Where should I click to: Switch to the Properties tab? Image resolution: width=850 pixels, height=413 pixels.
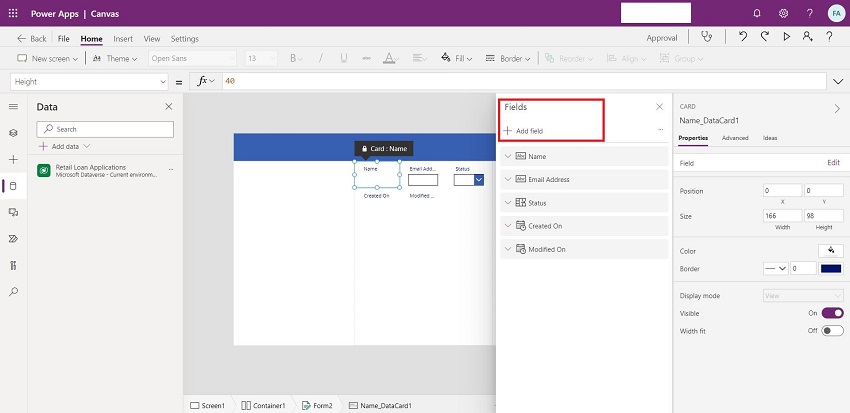pyautogui.click(x=693, y=138)
